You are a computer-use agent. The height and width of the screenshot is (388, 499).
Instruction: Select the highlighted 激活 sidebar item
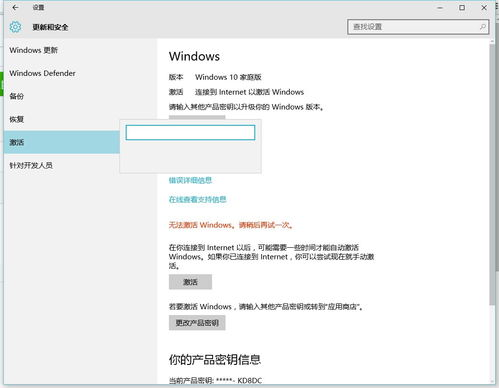62,142
